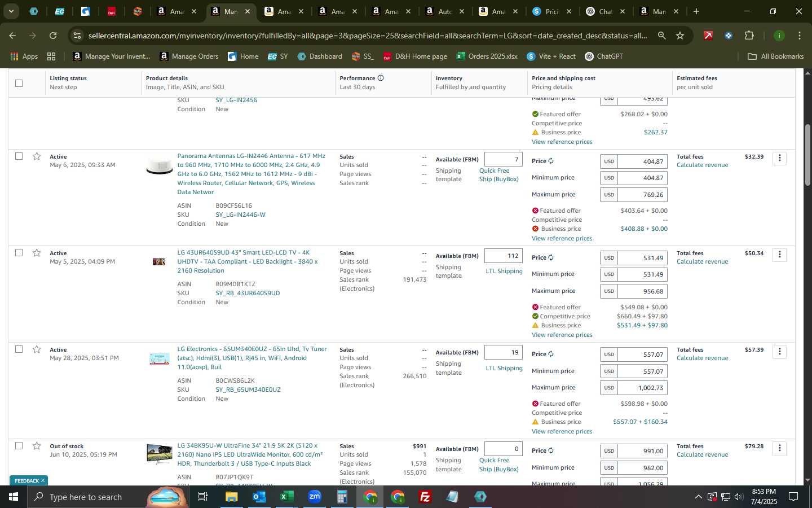Click Calculate revenue for the 43UR640S9UD row
The height and width of the screenshot is (508, 812).
pyautogui.click(x=702, y=261)
